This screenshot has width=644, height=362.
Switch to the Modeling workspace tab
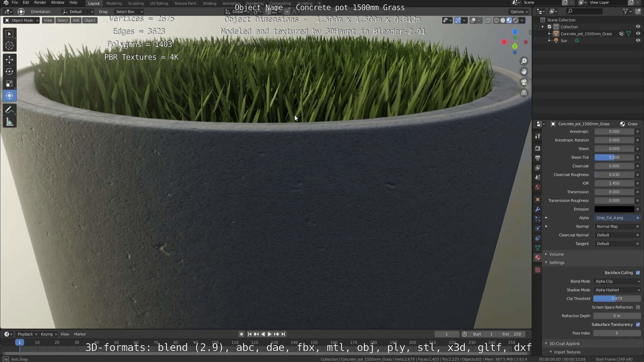point(114,3)
